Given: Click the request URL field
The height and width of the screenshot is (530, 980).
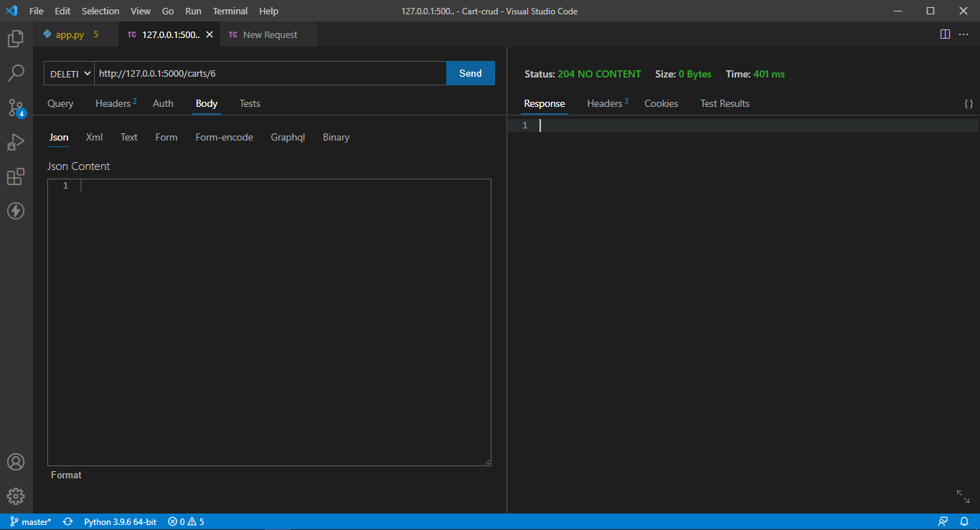Looking at the screenshot, I should pos(270,73).
